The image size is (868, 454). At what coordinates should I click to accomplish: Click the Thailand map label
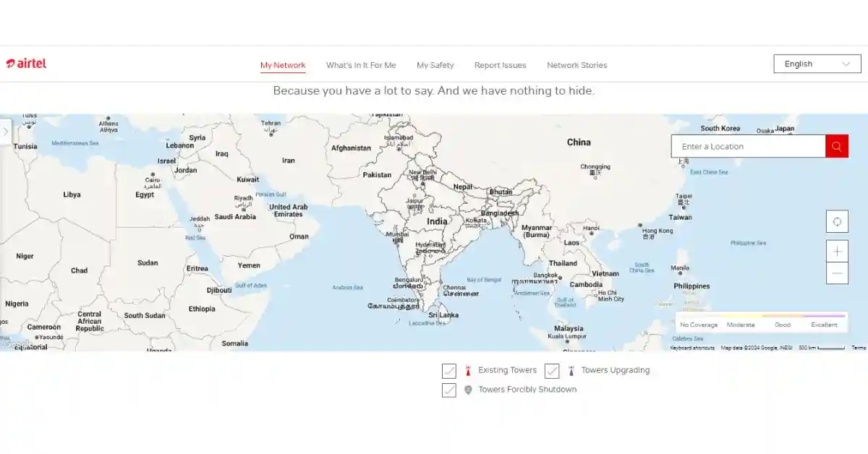click(563, 263)
